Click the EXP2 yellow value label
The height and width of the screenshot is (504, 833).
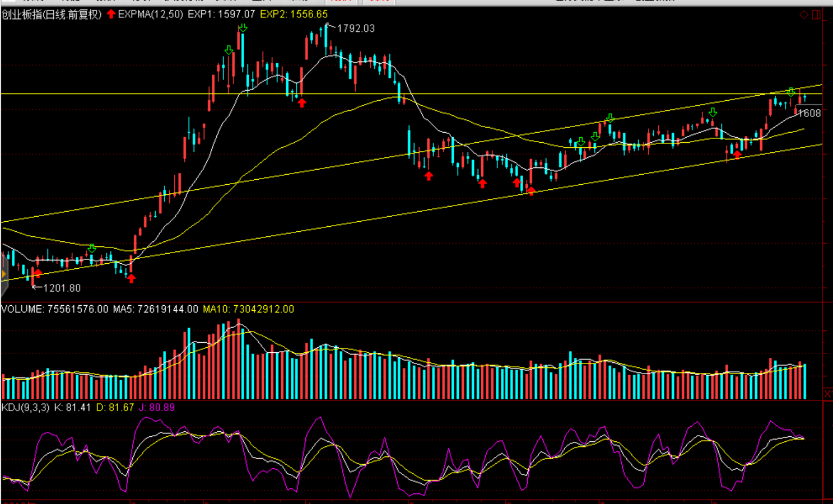coord(294,15)
